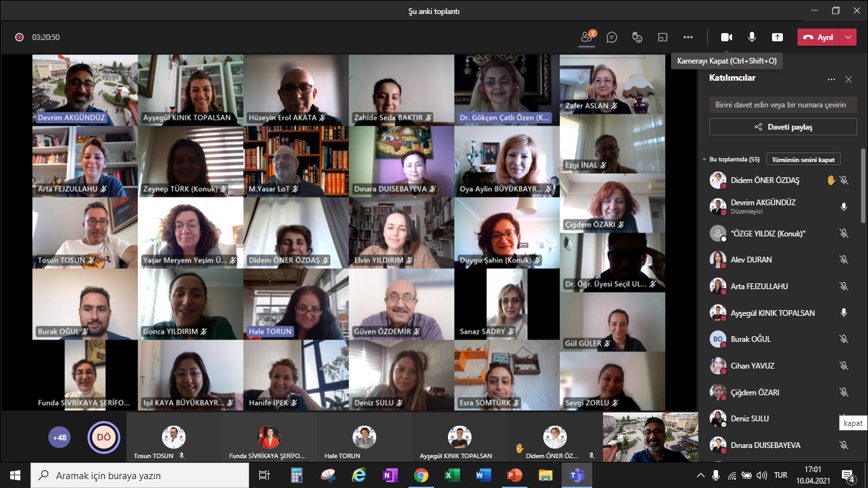
Task: Toggle mic icon on Çiğdem ÖZARI list row
Action: coord(844,393)
